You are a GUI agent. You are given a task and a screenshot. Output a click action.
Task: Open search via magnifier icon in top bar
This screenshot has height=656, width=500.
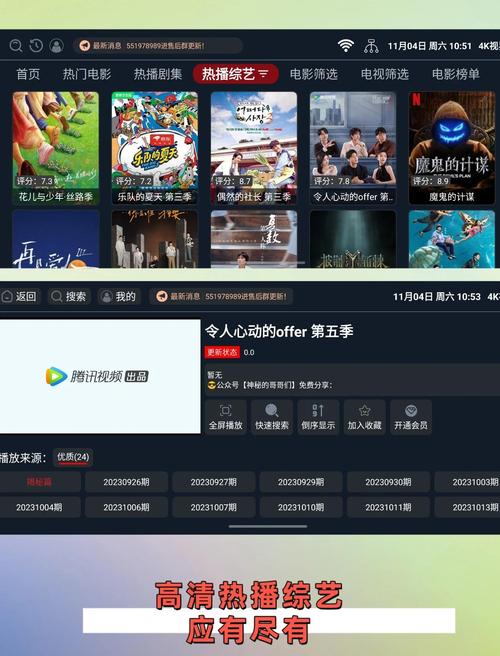click(16, 45)
